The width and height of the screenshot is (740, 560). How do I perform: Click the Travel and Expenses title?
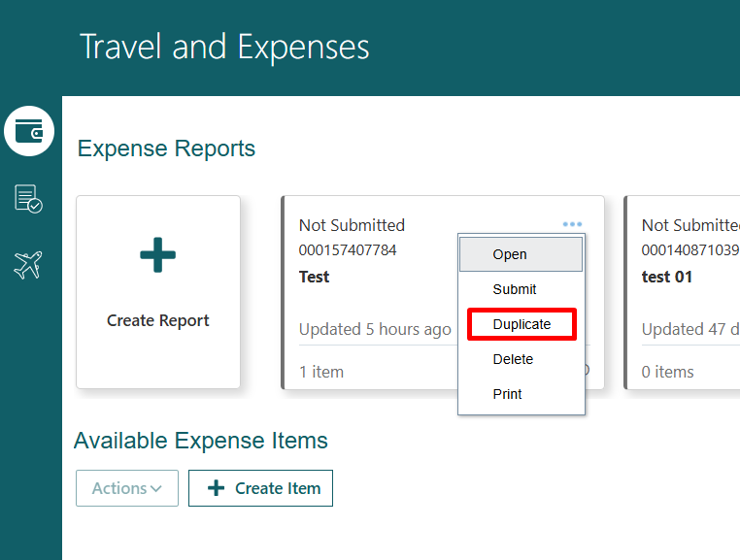coord(224,47)
